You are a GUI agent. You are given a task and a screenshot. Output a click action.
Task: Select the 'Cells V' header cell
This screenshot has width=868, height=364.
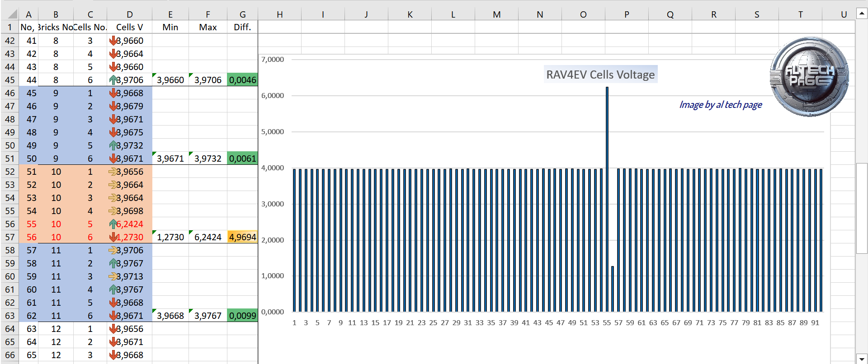tap(129, 27)
